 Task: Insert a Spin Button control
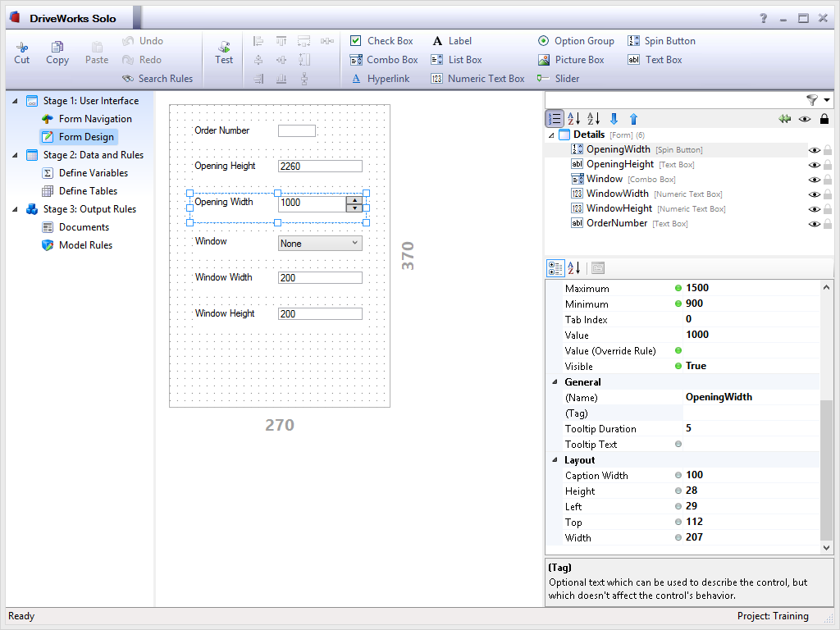pos(661,41)
